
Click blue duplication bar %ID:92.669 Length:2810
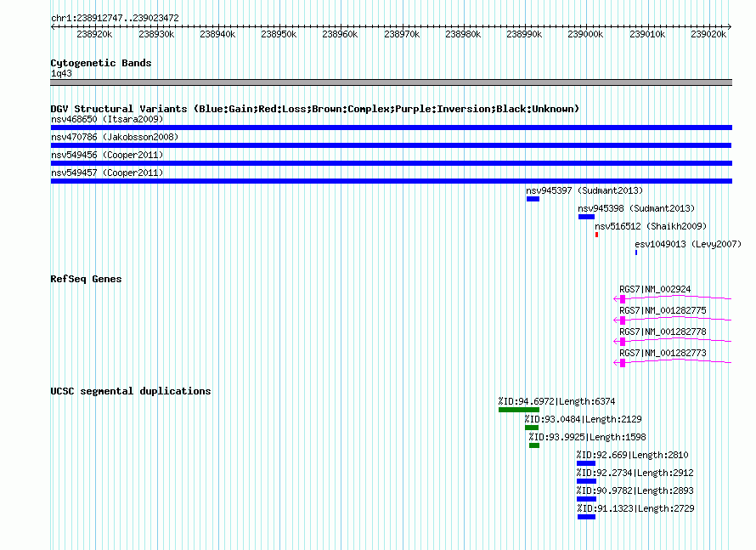point(586,463)
